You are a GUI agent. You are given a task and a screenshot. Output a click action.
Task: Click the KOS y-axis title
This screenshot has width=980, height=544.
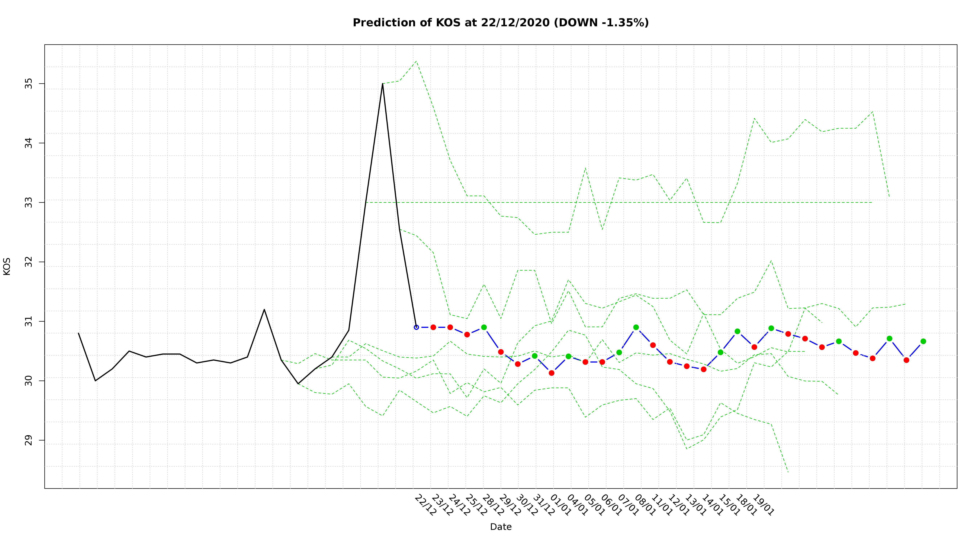tap(7, 266)
